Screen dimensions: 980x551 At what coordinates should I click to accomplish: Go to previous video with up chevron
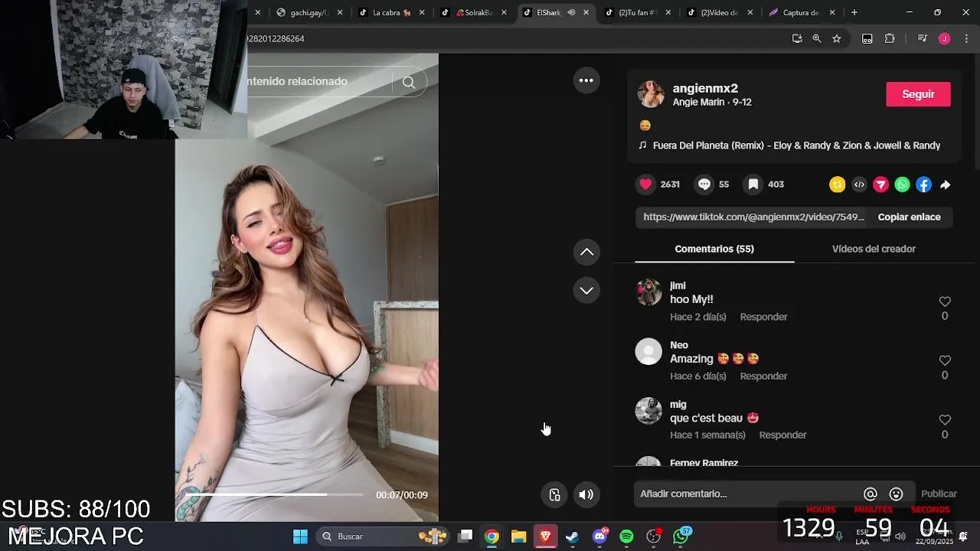tap(586, 252)
